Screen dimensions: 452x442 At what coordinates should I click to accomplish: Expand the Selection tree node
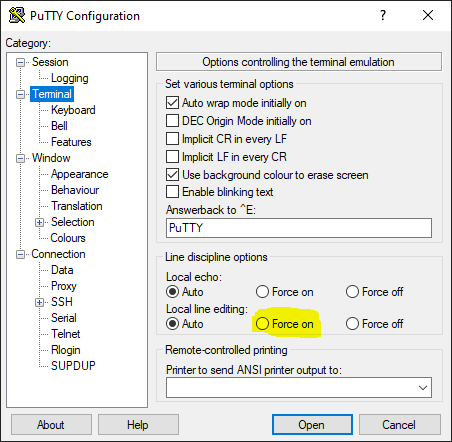coord(40,222)
